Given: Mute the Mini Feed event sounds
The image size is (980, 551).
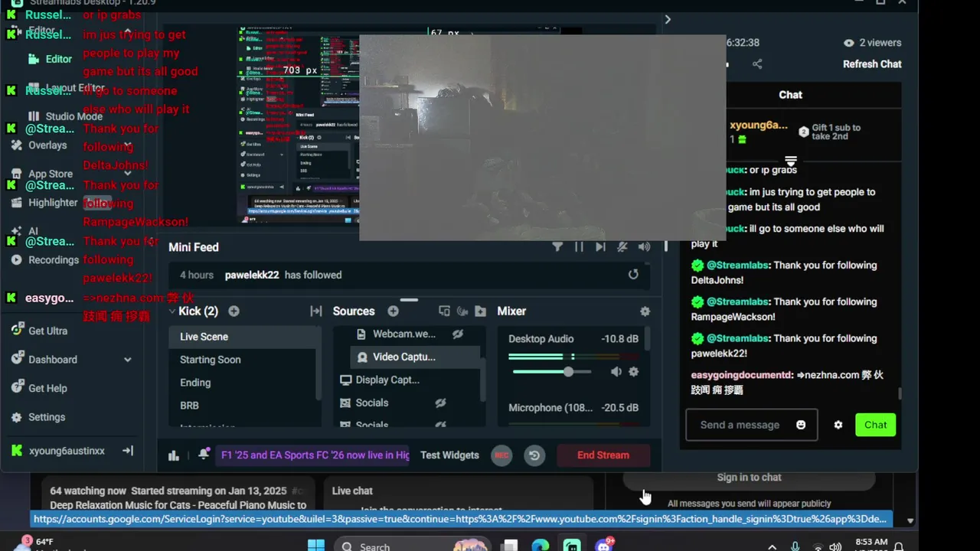Looking at the screenshot, I should click(645, 246).
